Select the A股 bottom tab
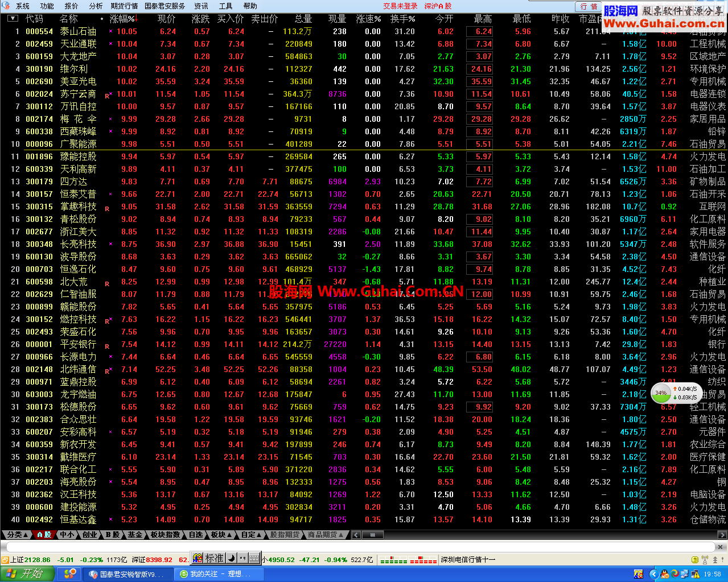The width and height of the screenshot is (728, 582). [44, 535]
